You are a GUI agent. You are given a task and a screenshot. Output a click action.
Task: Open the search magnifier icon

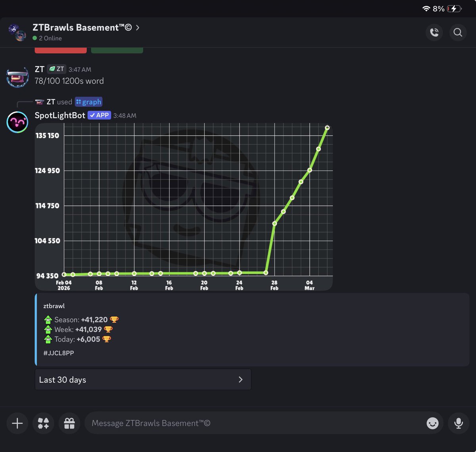[458, 33]
